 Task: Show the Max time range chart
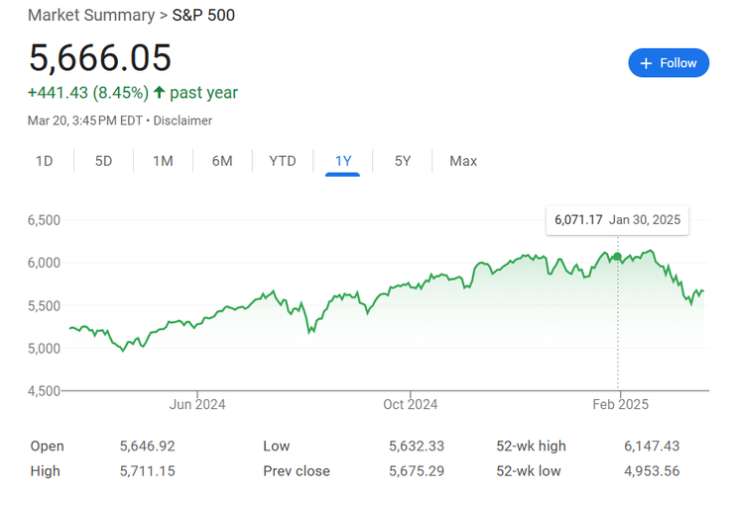[463, 161]
